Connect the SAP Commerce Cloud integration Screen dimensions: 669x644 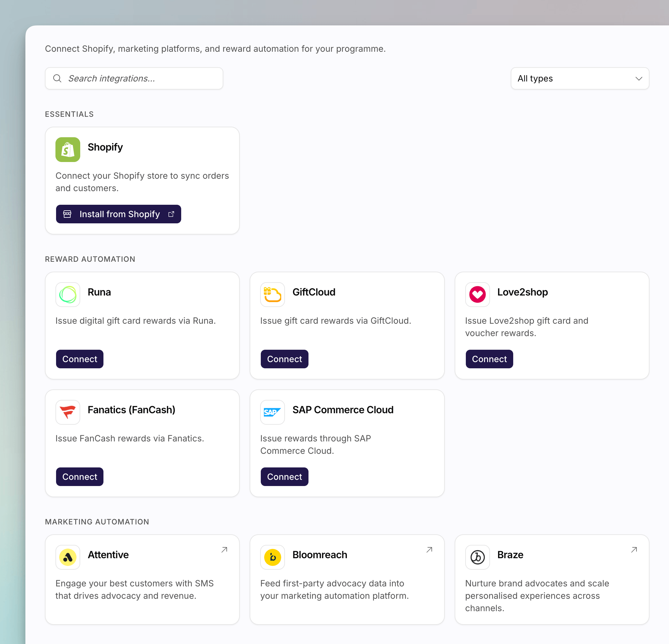(x=284, y=477)
